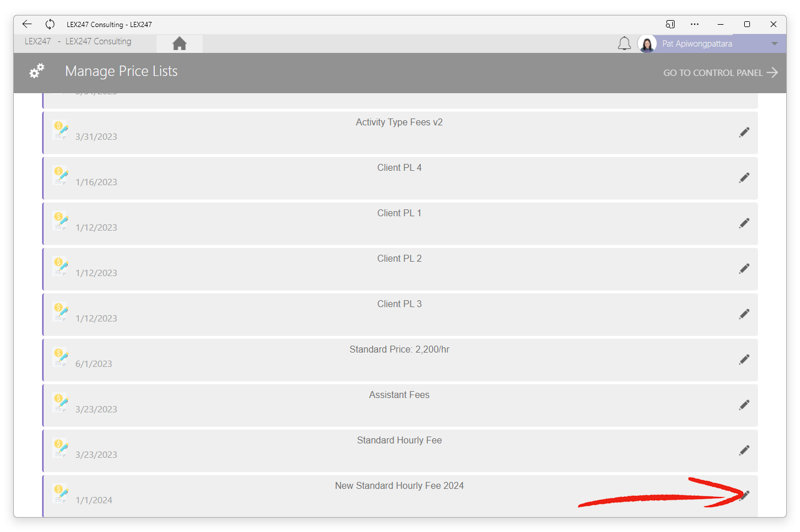Open the cast/display icon in title bar

point(671,24)
